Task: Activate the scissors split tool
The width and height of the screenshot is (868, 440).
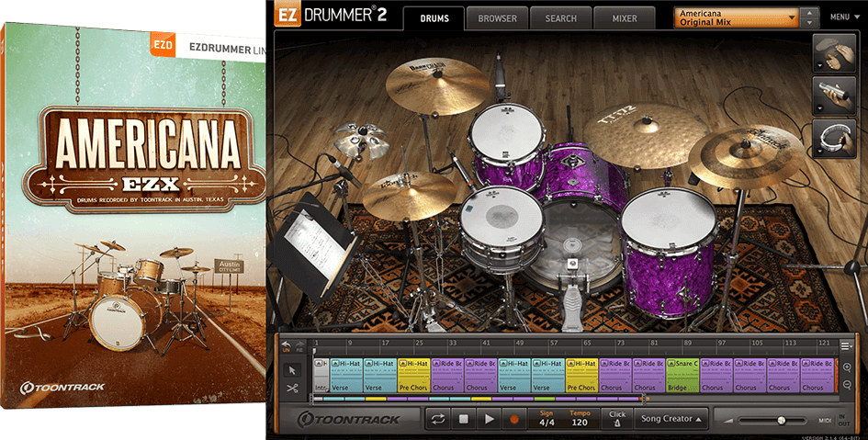Action: (x=293, y=389)
